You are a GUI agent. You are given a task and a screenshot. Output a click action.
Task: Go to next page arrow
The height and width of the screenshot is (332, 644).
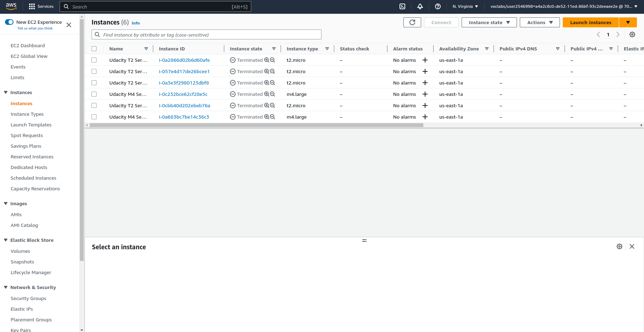tap(618, 34)
